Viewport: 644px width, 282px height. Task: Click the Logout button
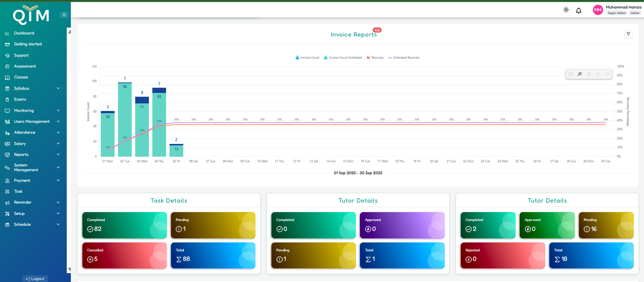tap(35, 279)
